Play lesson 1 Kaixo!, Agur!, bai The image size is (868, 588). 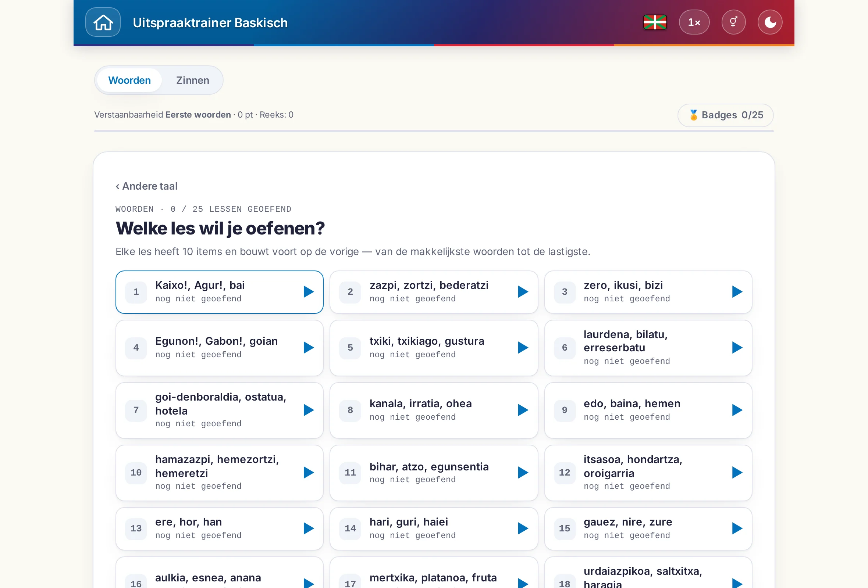(309, 292)
